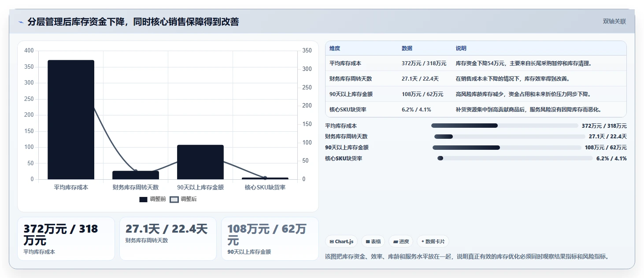Click the 说明 column header
This screenshot has width=644, height=278.
click(461, 48)
